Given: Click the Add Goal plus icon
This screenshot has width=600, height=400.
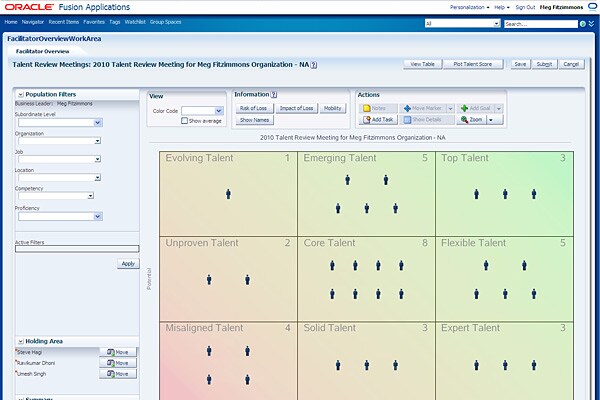Looking at the screenshot, I should 464,108.
